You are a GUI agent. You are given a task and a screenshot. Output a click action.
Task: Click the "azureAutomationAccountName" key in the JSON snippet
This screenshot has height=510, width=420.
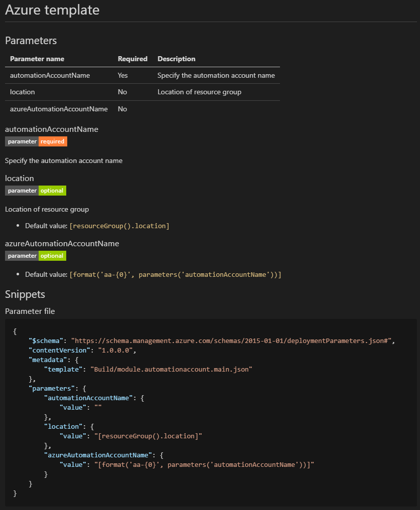click(98, 455)
